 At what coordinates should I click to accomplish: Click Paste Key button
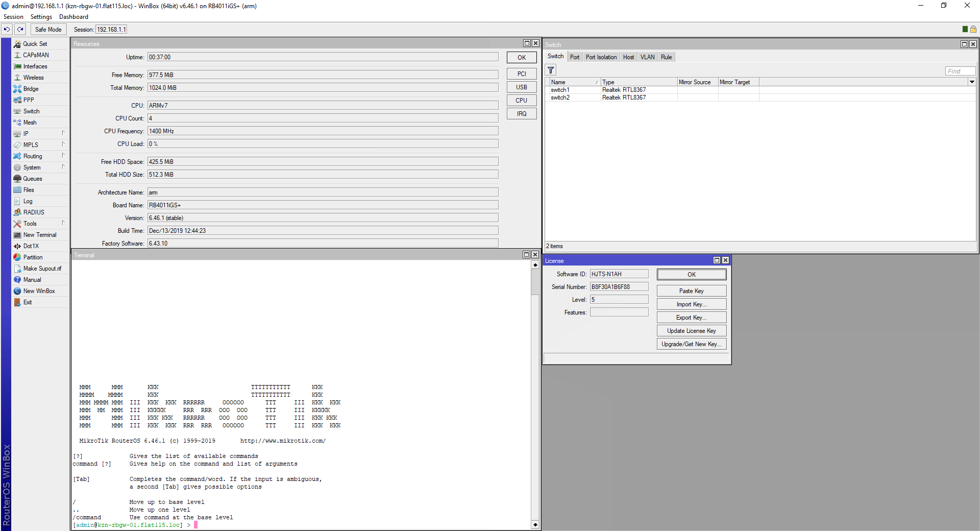(x=692, y=291)
